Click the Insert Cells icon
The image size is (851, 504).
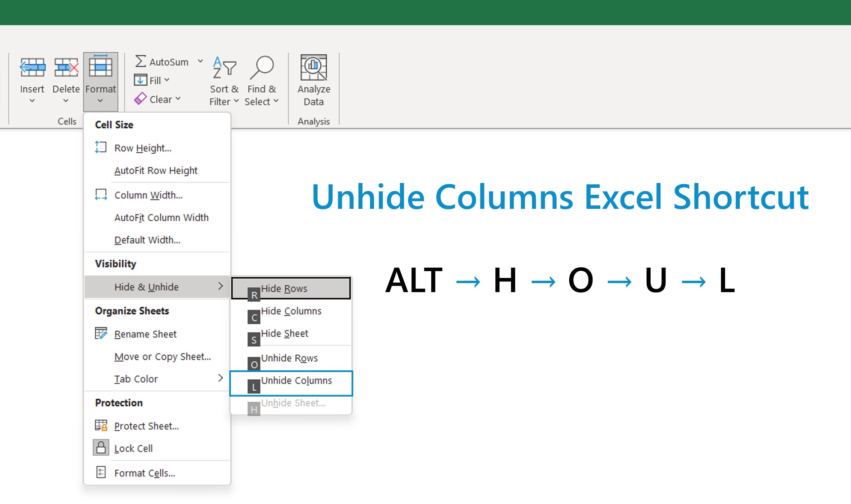32,67
